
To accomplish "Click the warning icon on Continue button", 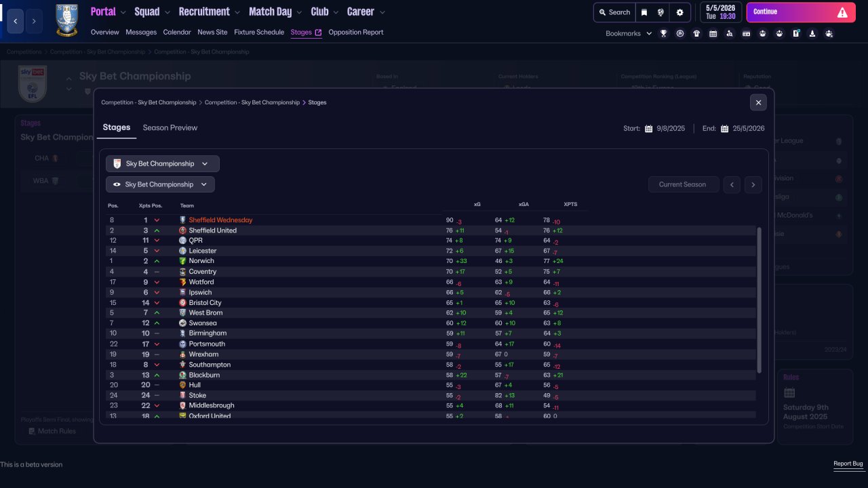I will [x=842, y=12].
